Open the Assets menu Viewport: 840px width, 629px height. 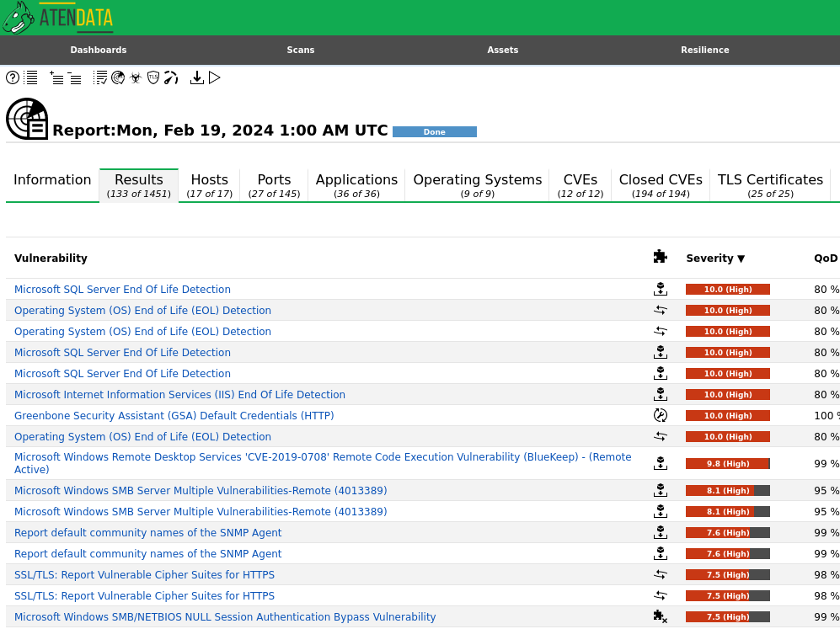pyautogui.click(x=502, y=50)
